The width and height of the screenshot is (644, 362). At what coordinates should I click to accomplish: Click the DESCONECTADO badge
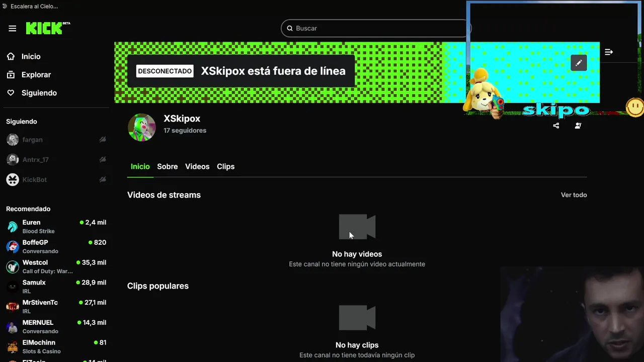[165, 71]
